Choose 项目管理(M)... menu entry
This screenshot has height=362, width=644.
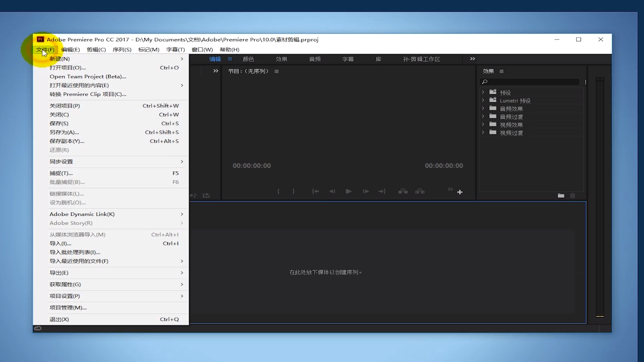[111, 308]
